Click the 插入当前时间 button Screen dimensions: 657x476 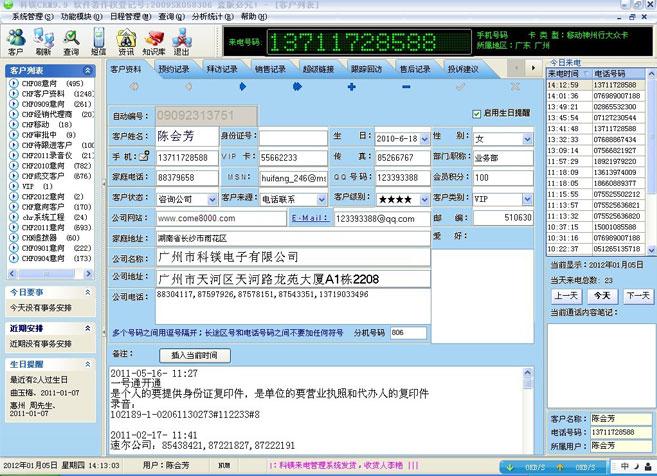click(194, 355)
